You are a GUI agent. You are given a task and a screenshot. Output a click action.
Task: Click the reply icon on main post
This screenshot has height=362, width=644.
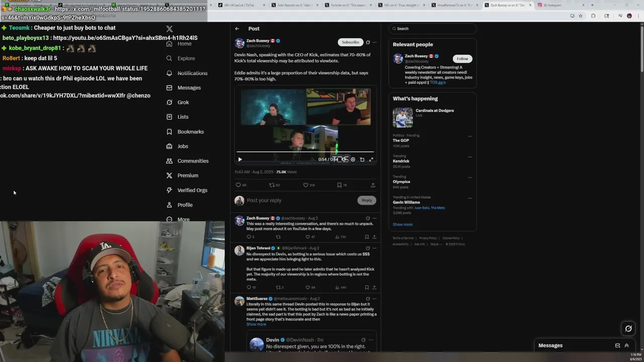click(238, 185)
